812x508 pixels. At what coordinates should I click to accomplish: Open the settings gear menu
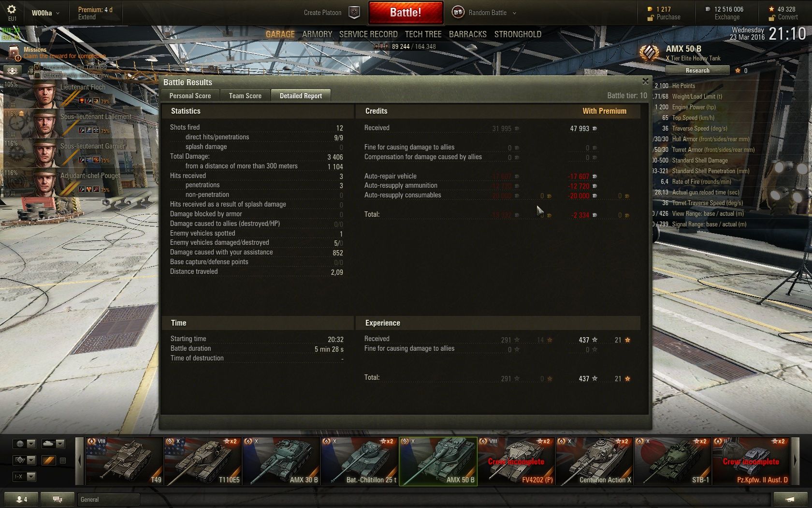(11, 9)
